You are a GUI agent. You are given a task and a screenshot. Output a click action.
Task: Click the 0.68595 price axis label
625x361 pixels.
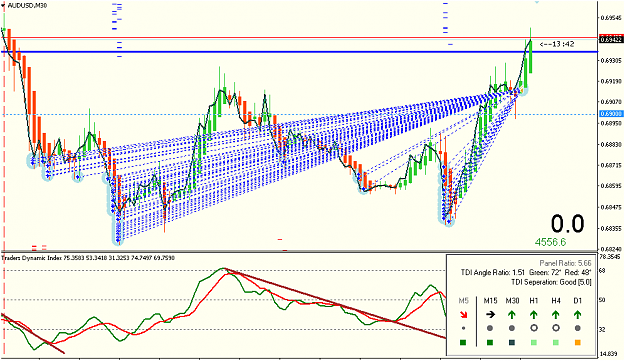pos(611,186)
